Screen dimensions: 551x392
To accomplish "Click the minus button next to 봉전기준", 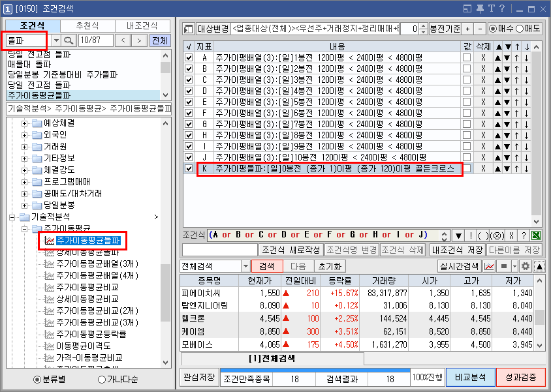I will [x=480, y=29].
